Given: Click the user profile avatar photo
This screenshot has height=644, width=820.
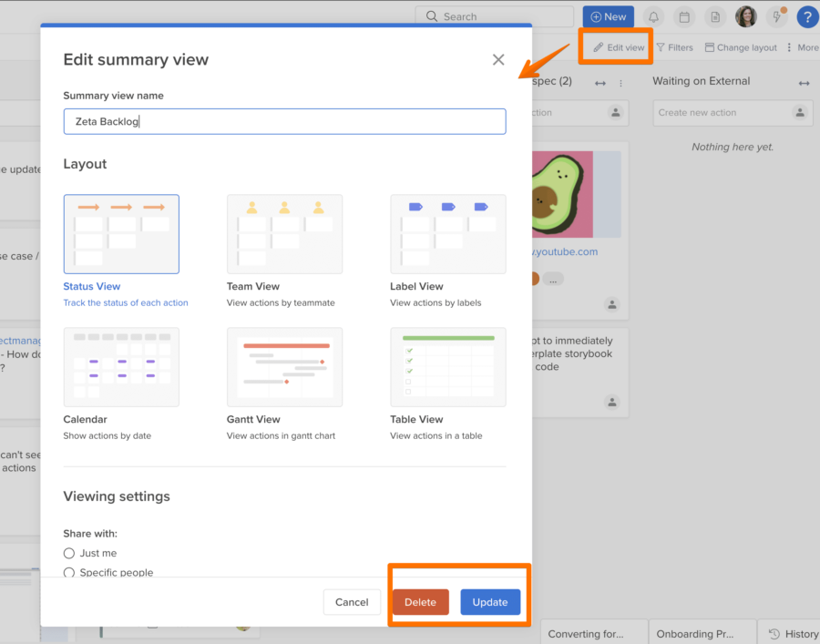Looking at the screenshot, I should click(x=746, y=16).
